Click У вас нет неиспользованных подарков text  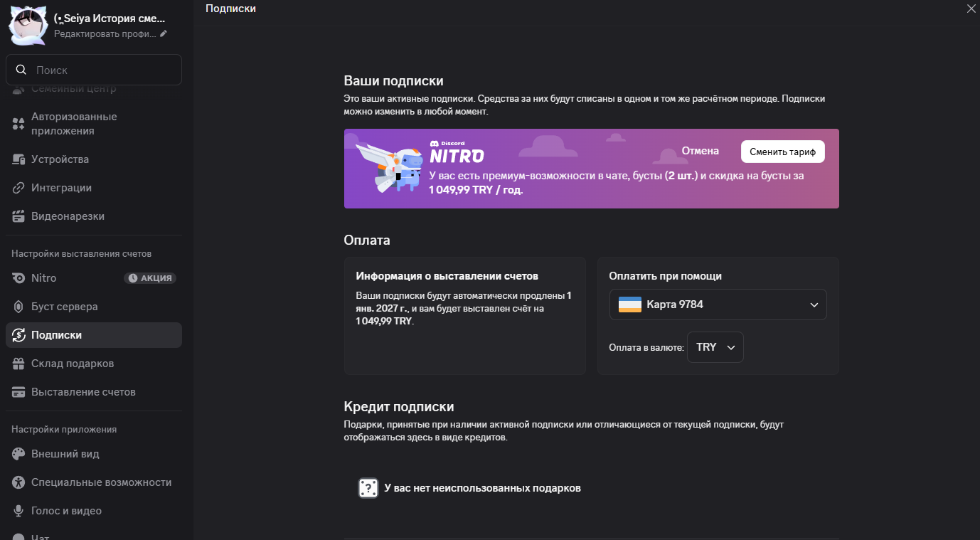pyautogui.click(x=483, y=488)
